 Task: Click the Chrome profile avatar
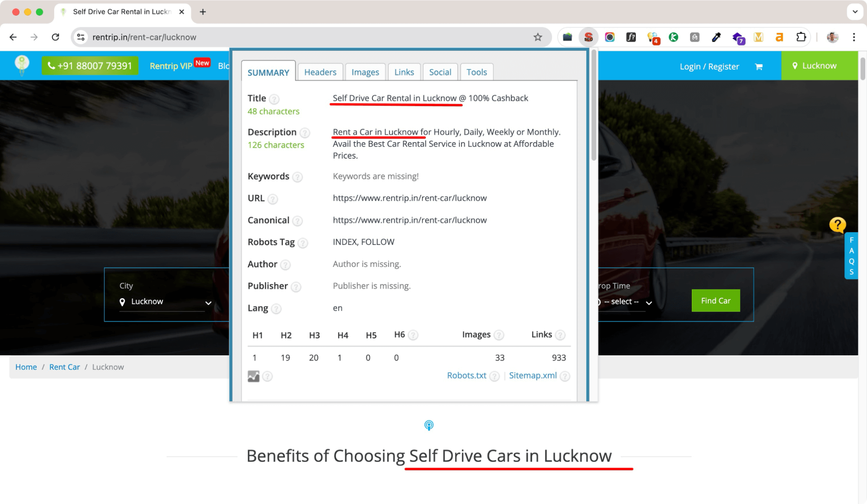[833, 37]
